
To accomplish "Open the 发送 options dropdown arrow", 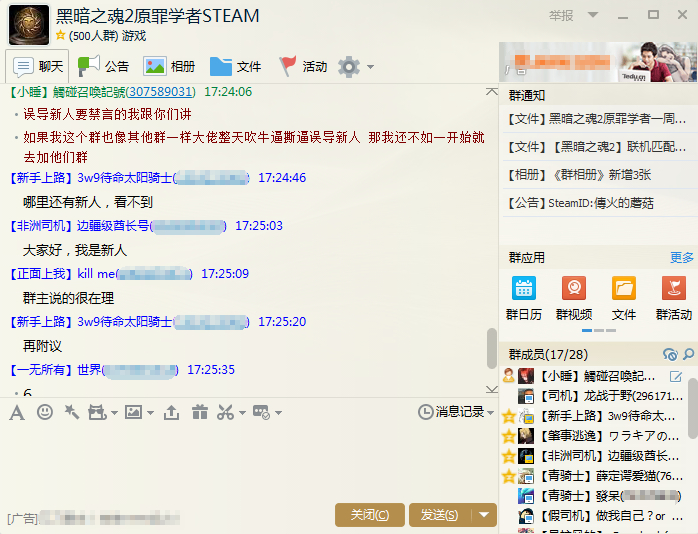I will 484,515.
